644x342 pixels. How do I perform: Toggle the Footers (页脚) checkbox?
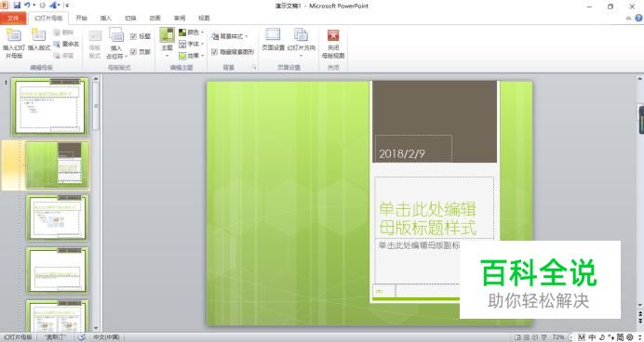tap(133, 52)
